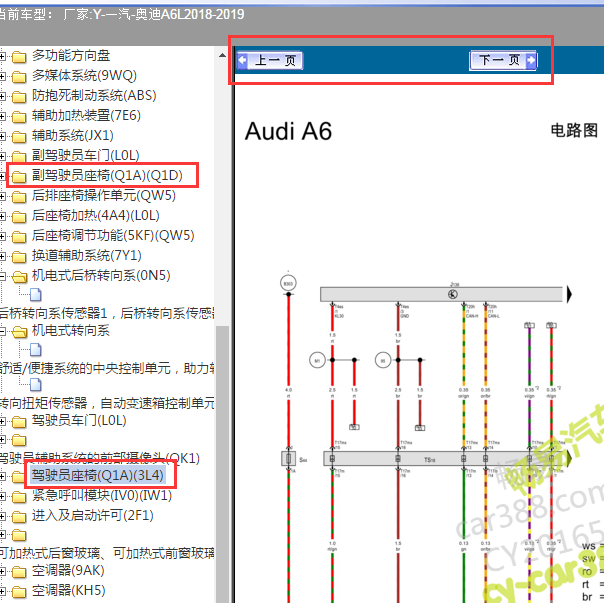
Task: Open folder icon for 副驾驶员车门(L0L)
Action: point(19,157)
